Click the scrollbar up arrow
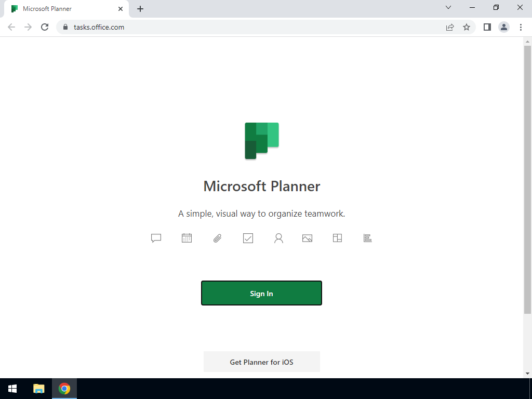Image resolution: width=532 pixels, height=399 pixels. 527,42
